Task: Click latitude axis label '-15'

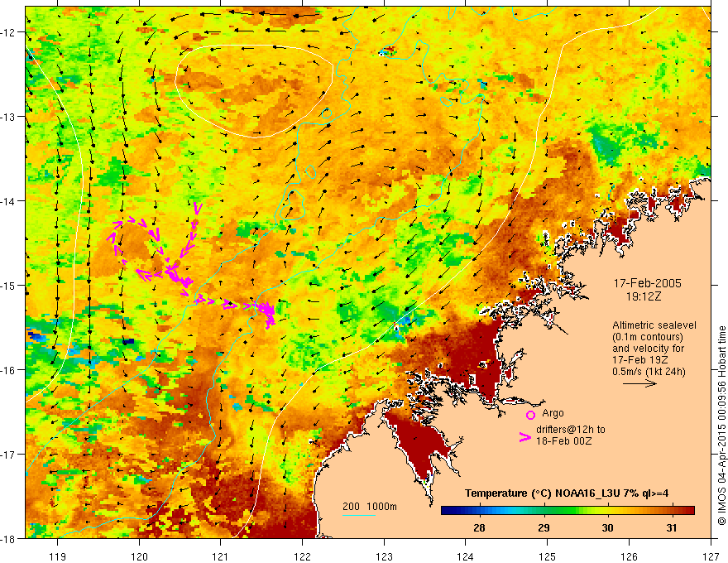Action: [x=9, y=286]
